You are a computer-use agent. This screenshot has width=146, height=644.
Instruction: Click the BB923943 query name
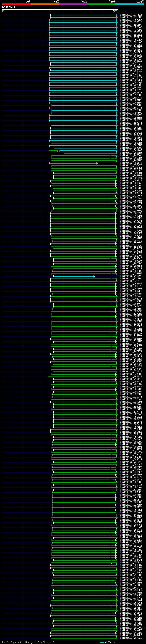tap(8, 7)
